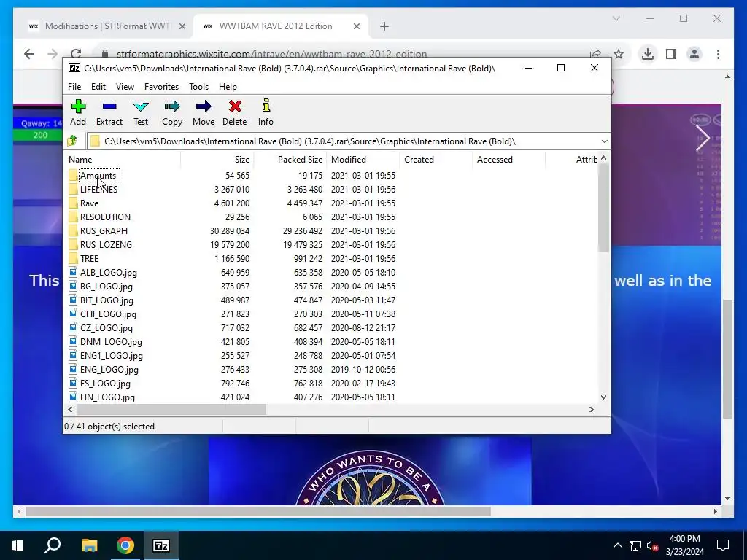This screenshot has width=747, height=560.
Task: Open the Help menu
Action: point(228,87)
